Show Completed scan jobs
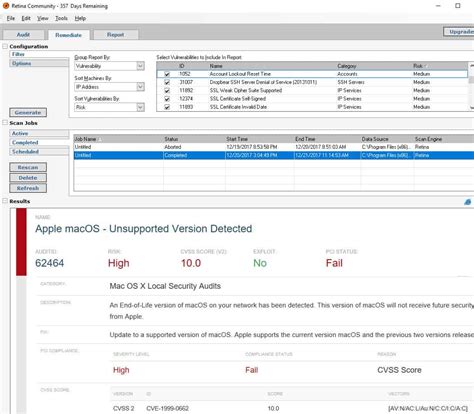The width and height of the screenshot is (474, 414). click(39, 143)
